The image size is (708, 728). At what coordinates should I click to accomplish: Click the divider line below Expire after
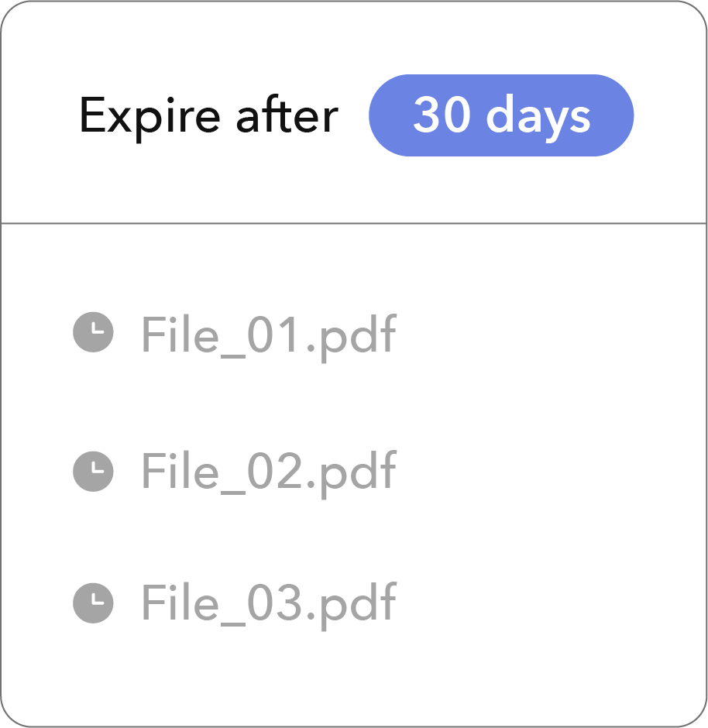(354, 223)
